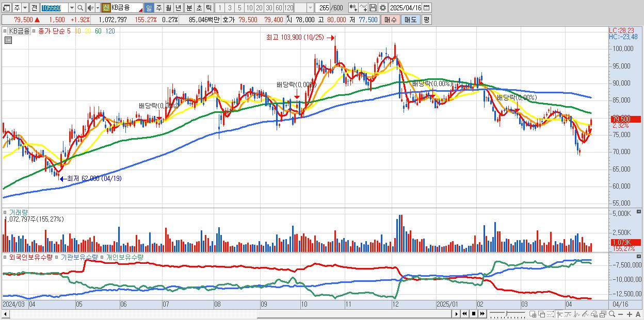Click the 호가 quote label
The width and height of the screenshot is (644, 320).
[229, 19]
